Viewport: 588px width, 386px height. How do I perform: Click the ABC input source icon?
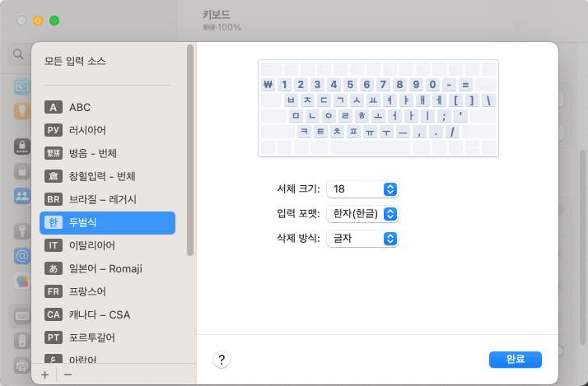point(54,107)
